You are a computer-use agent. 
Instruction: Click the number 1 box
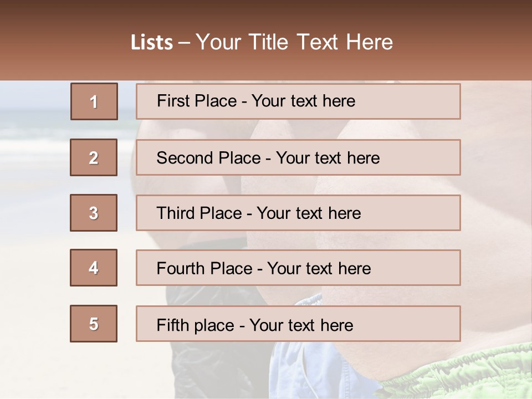pos(94,101)
